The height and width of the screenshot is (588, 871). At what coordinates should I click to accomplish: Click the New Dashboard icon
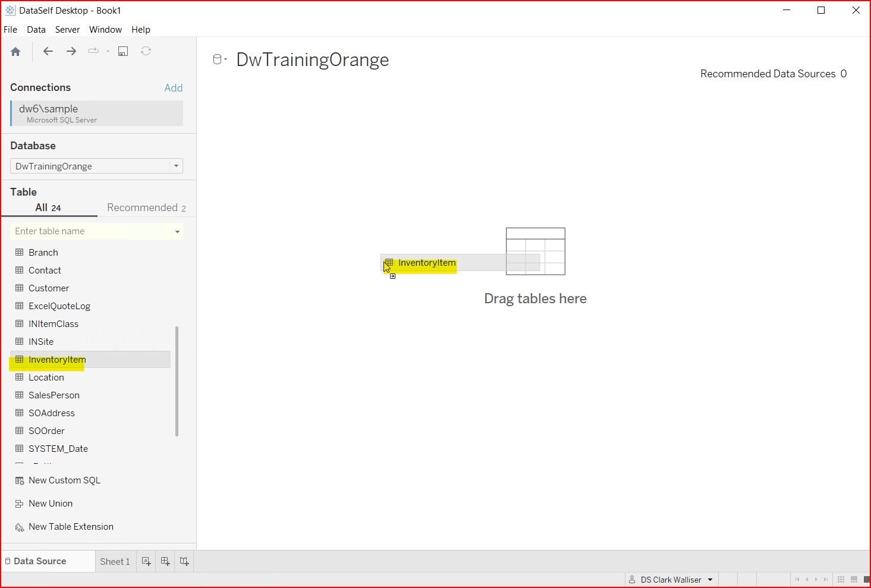point(165,561)
